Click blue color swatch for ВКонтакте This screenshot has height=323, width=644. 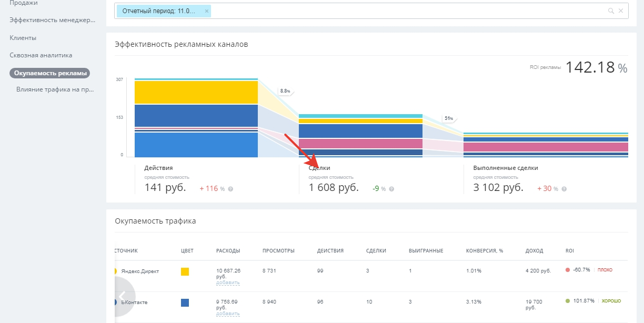tap(185, 302)
